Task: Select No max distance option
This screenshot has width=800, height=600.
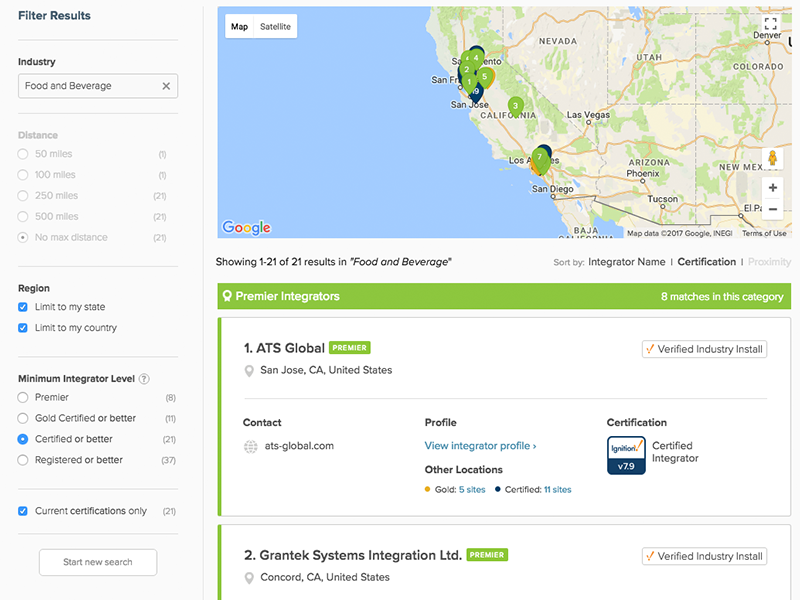Action: point(22,238)
